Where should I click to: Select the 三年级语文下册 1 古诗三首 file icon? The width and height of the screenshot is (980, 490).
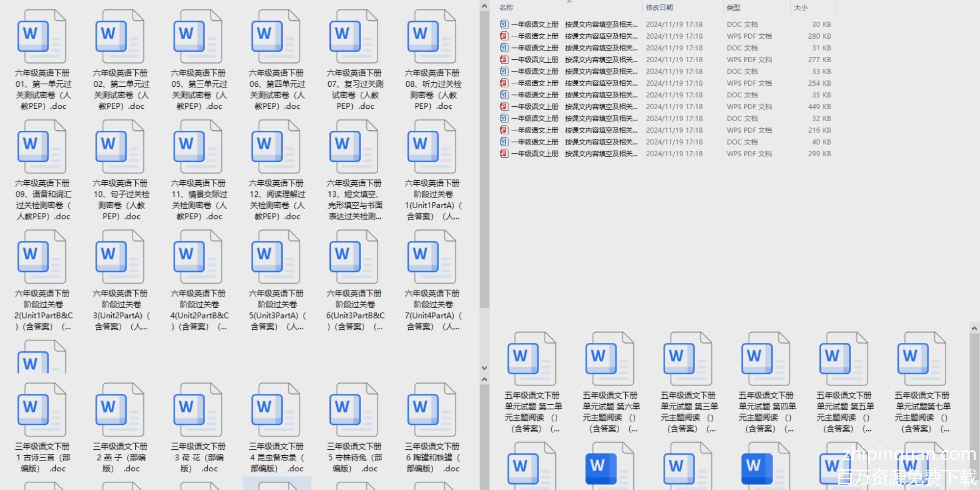42,410
